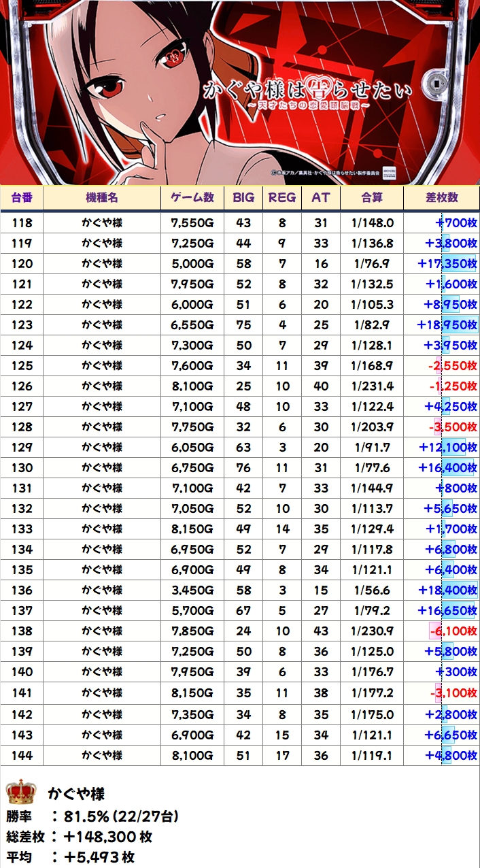Image resolution: width=480 pixels, height=868 pixels.
Task: Click the ゲーム数 column header
Action: coord(192,197)
